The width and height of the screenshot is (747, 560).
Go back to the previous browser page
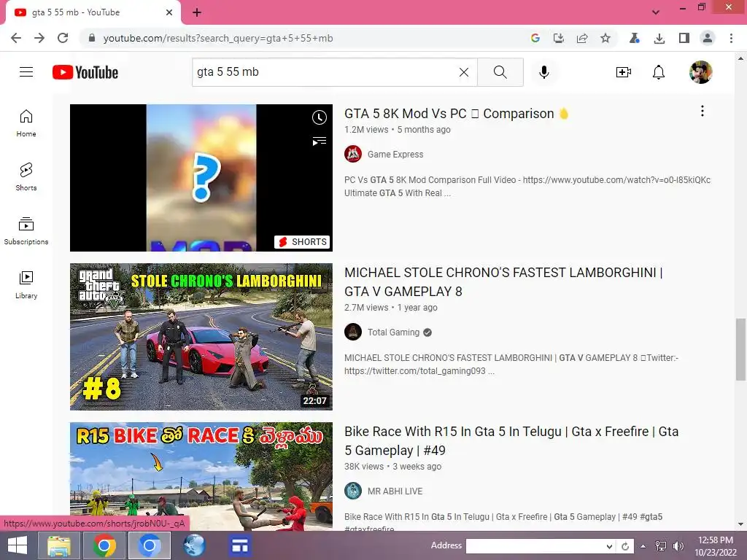[x=16, y=38]
